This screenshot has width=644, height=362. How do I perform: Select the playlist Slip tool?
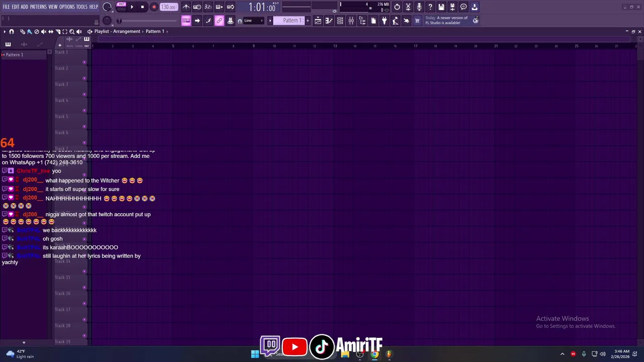click(x=51, y=32)
